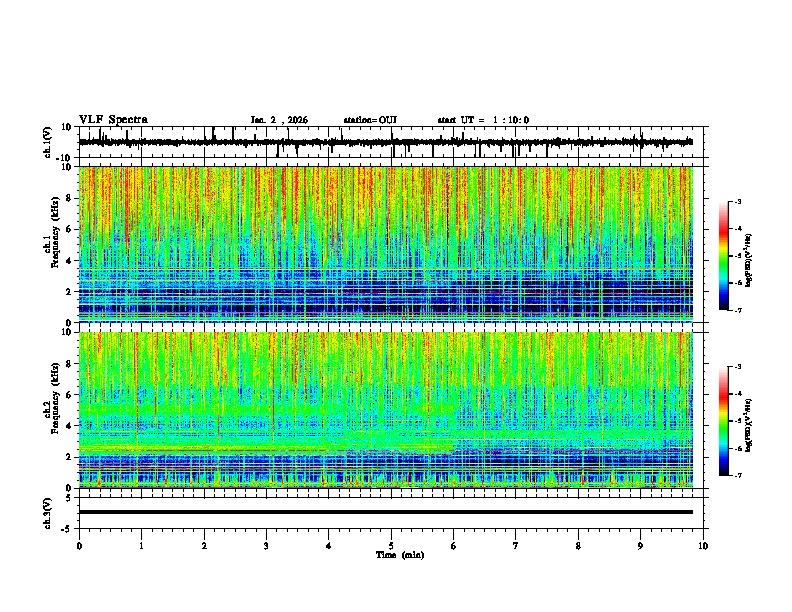Click the "start UT = 1:10:0" header text
Screen dimensions: 792x612
[x=483, y=120]
